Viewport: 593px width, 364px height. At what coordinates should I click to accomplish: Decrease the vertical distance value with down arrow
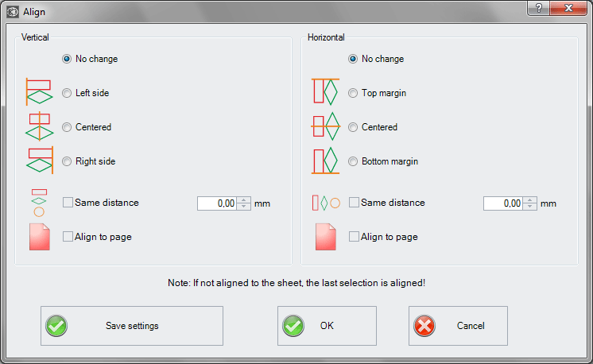(244, 207)
